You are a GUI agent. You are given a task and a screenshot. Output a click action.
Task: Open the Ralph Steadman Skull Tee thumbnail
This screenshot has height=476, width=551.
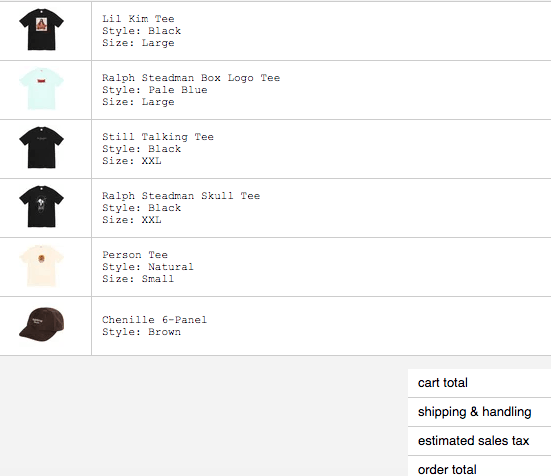[x=41, y=207]
